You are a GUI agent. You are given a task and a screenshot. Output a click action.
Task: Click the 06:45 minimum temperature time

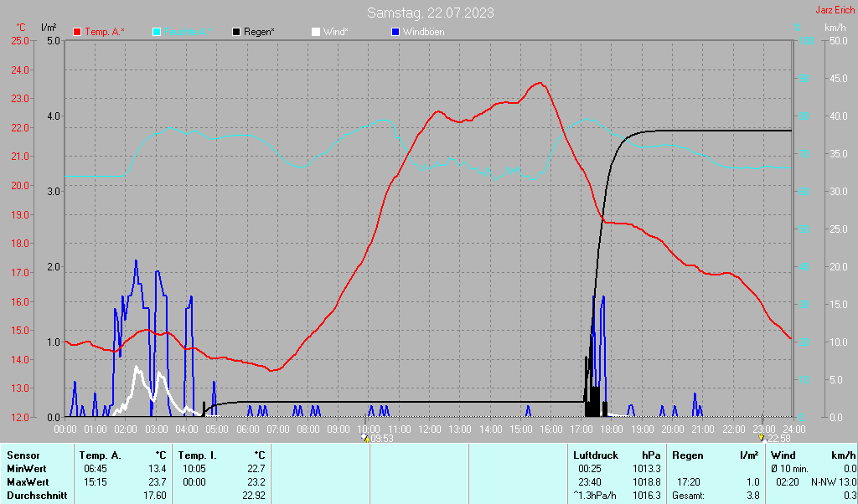(x=96, y=469)
